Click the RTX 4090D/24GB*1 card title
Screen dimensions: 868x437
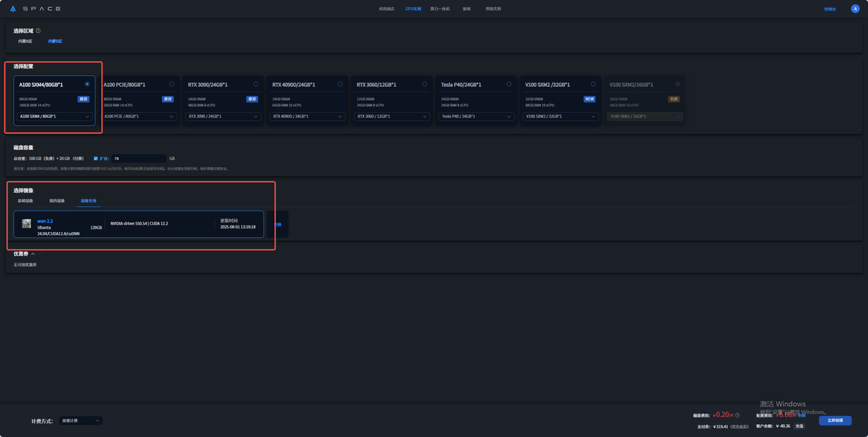pyautogui.click(x=294, y=85)
